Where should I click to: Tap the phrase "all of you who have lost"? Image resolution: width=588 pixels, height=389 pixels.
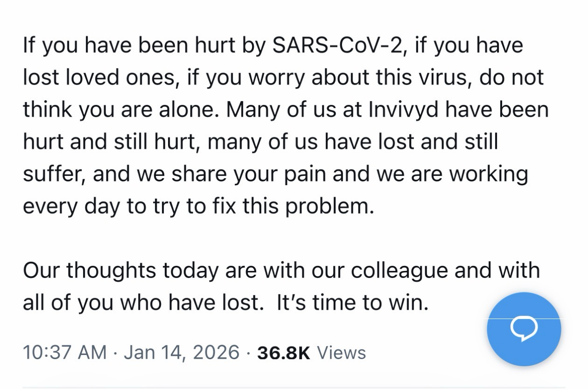(x=140, y=303)
